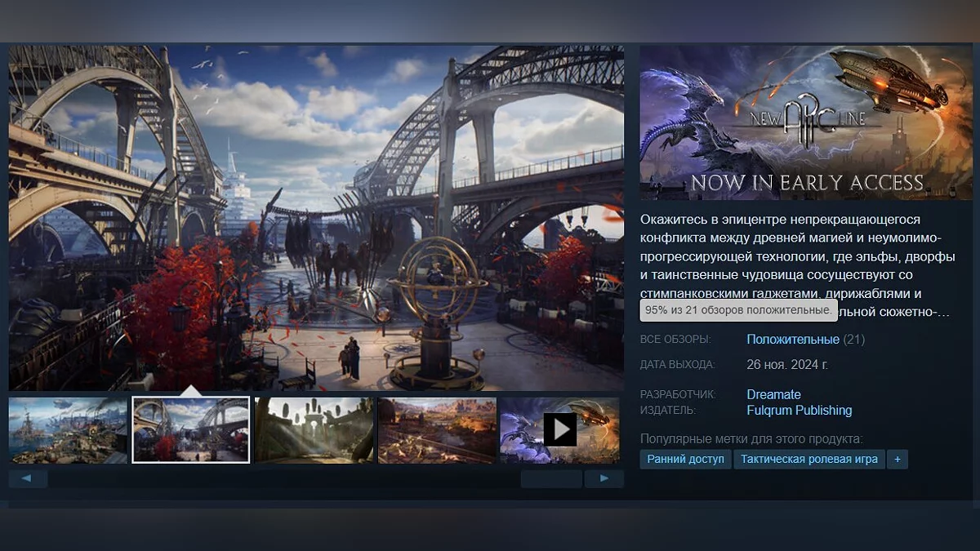Open publisher Fulqrum Publishing's page
This screenshot has height=551, width=980.
pyautogui.click(x=799, y=411)
